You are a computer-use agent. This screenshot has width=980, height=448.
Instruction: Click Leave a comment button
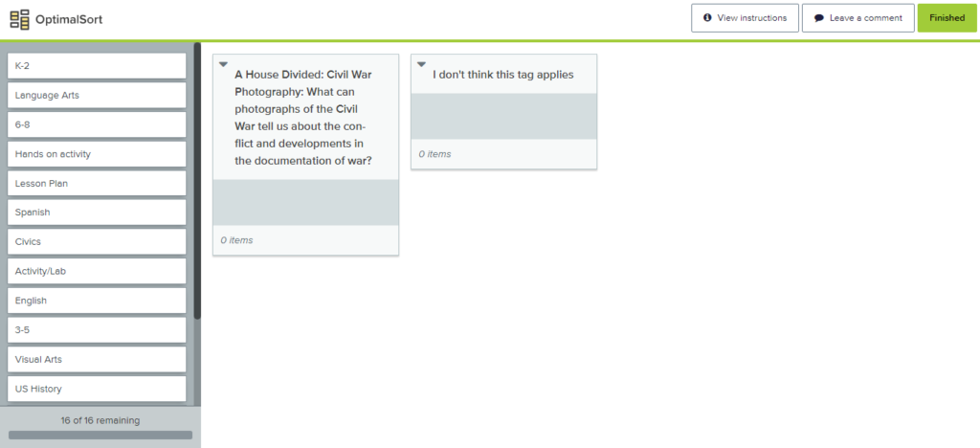tap(858, 18)
